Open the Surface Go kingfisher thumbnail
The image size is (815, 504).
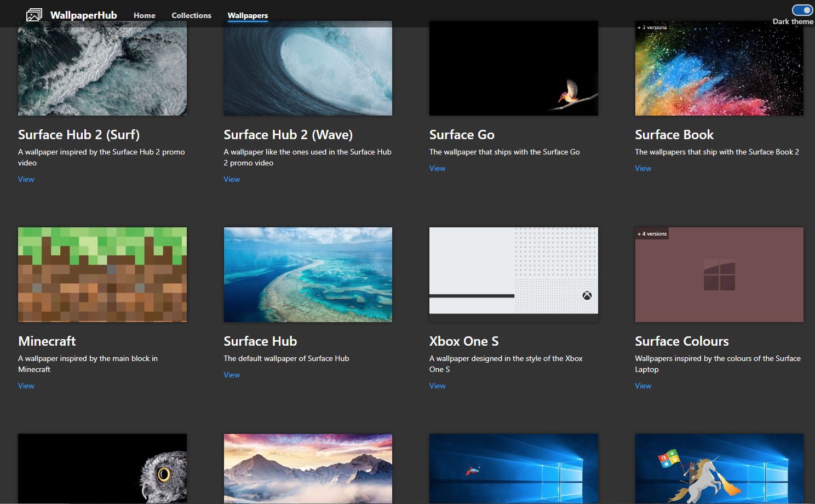pyautogui.click(x=514, y=68)
